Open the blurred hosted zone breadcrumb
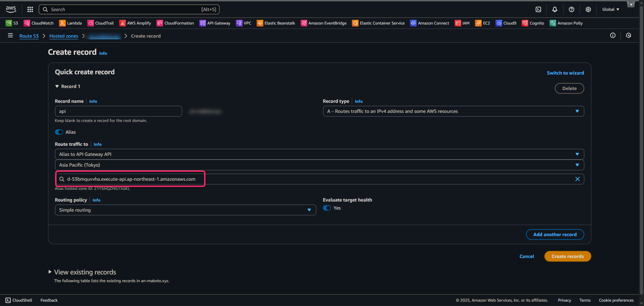Viewport: 644px width, 306px height. click(x=104, y=36)
